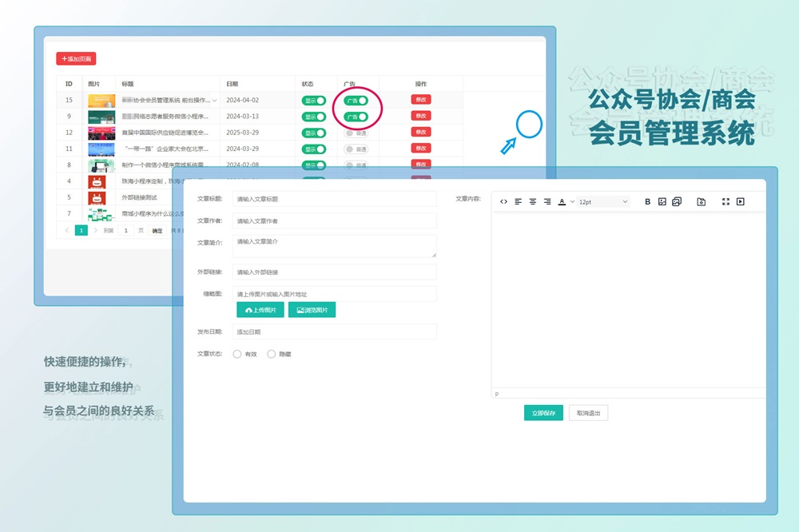
Task: Open the 12pt font size dropdown
Action: (x=603, y=202)
